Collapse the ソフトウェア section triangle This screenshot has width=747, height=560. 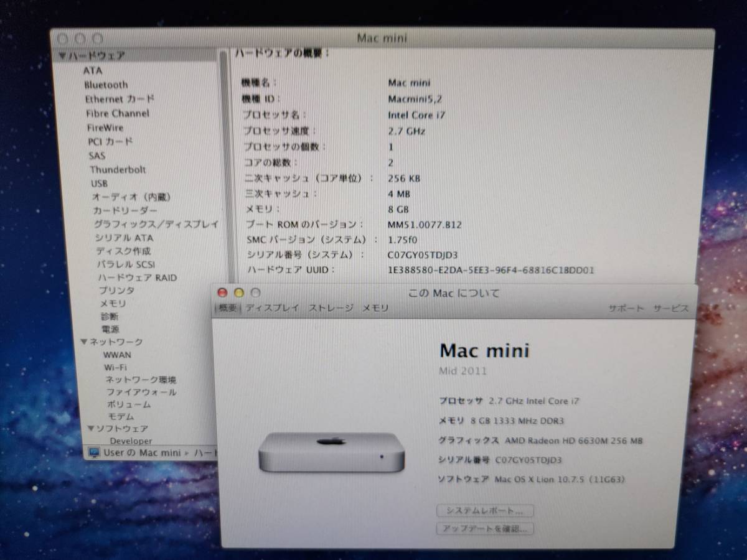[90, 429]
